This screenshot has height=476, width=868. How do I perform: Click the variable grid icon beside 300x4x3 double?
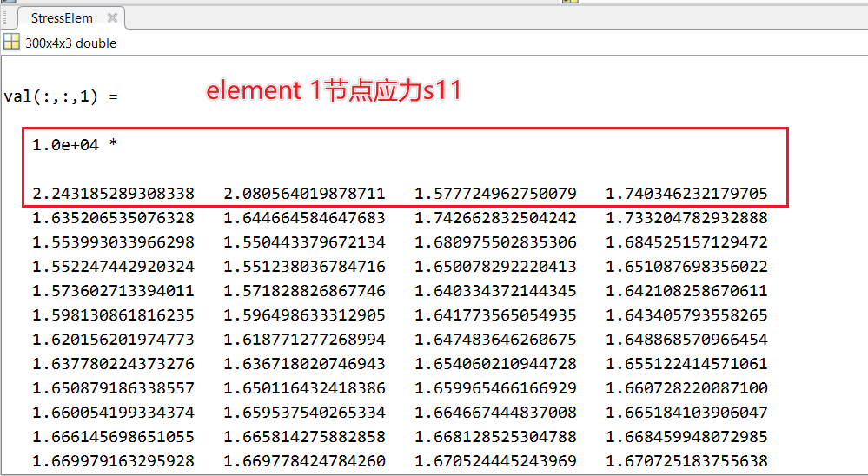[x=11, y=42]
